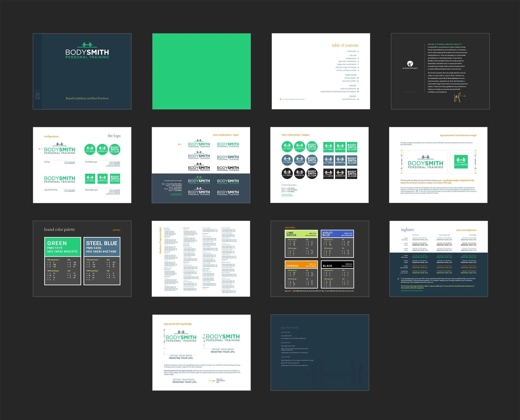Click the barbell icon on the cover logo

coord(87,45)
